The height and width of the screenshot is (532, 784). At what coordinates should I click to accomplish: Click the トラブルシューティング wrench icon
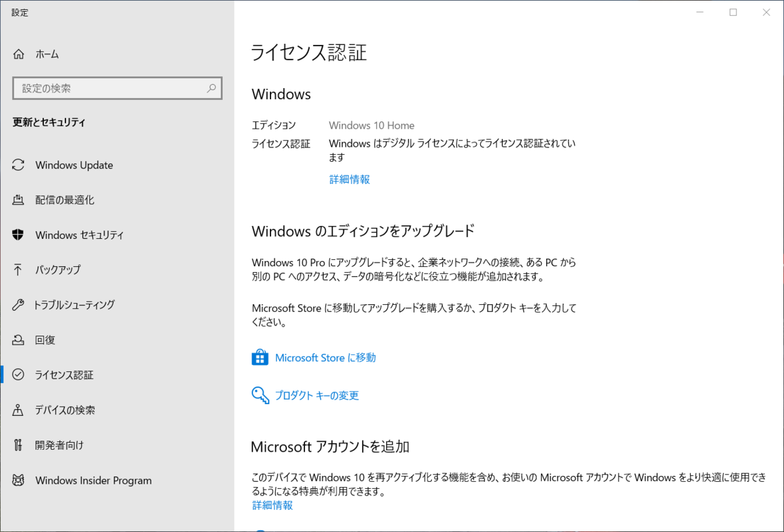[19, 305]
